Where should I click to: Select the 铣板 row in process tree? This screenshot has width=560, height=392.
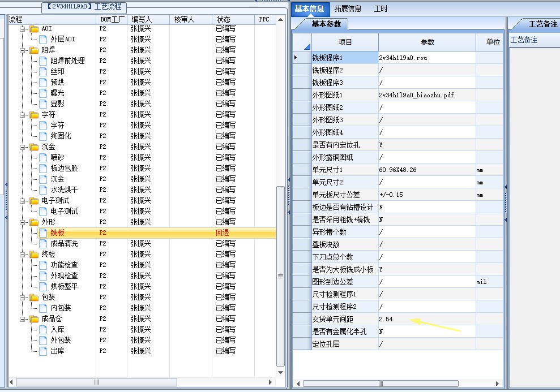point(156,232)
